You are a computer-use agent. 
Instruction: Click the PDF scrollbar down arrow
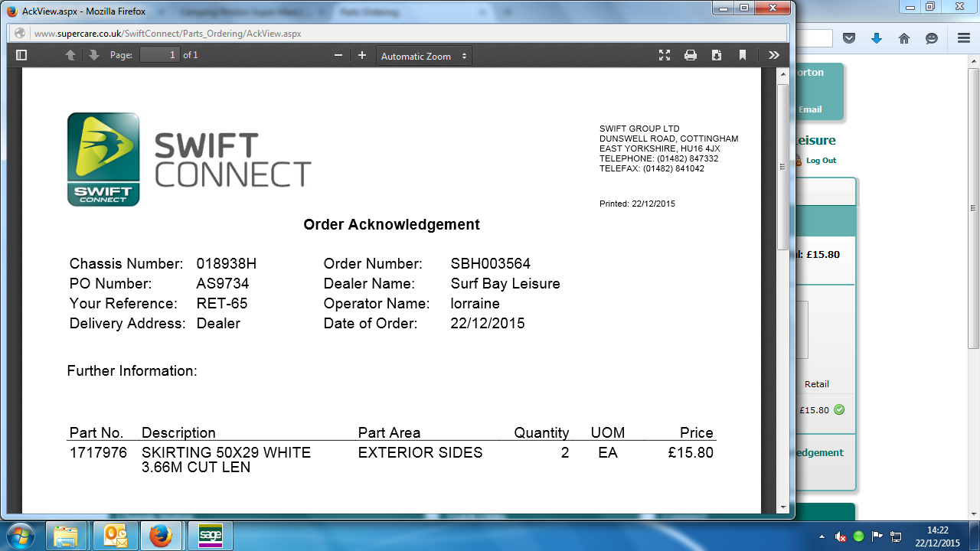point(782,507)
